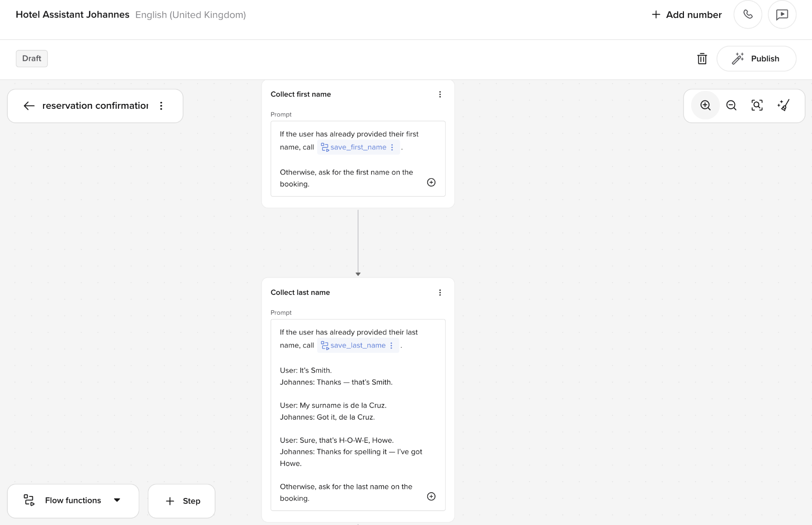Click 'Johannes: Got it, de la Cruz.' line
The image size is (812, 525).
(x=327, y=417)
